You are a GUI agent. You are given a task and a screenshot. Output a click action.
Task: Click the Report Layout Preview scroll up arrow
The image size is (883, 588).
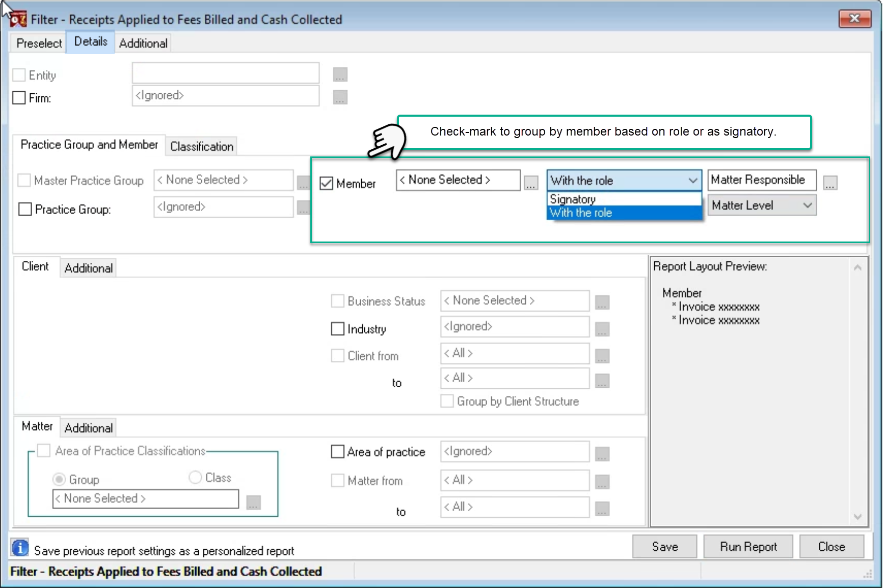858,267
